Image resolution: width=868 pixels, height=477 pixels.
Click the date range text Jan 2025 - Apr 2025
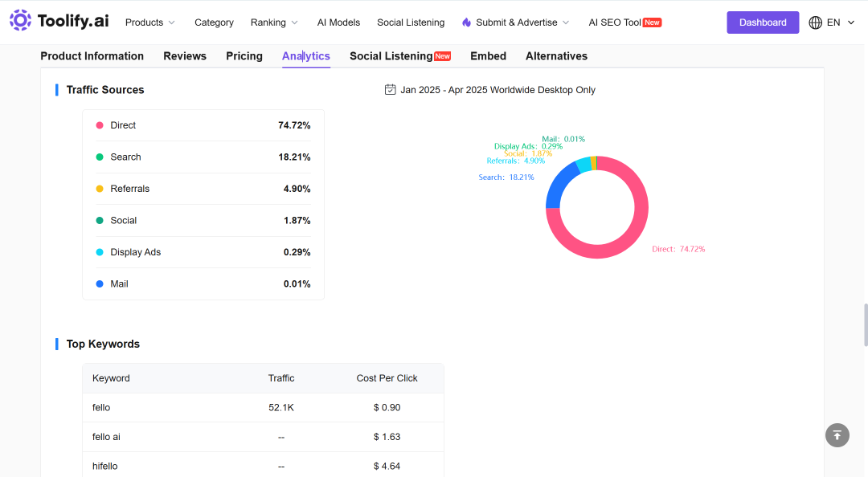(444, 90)
